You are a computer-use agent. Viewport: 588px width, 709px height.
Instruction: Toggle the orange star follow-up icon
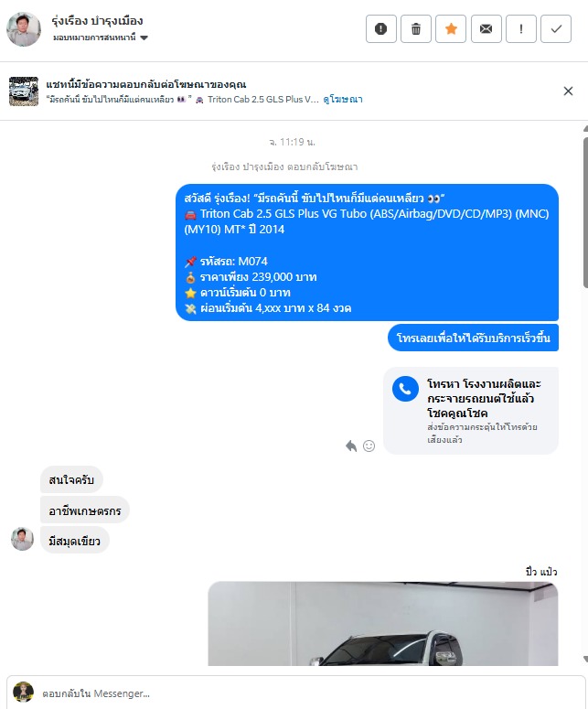[x=451, y=29]
